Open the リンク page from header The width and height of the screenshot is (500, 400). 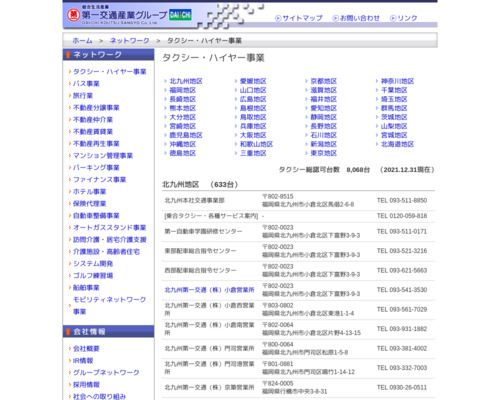[x=404, y=18]
